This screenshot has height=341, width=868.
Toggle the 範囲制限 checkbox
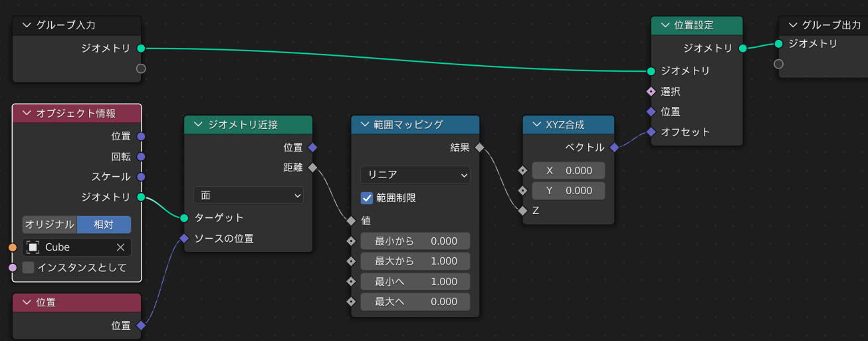click(367, 198)
